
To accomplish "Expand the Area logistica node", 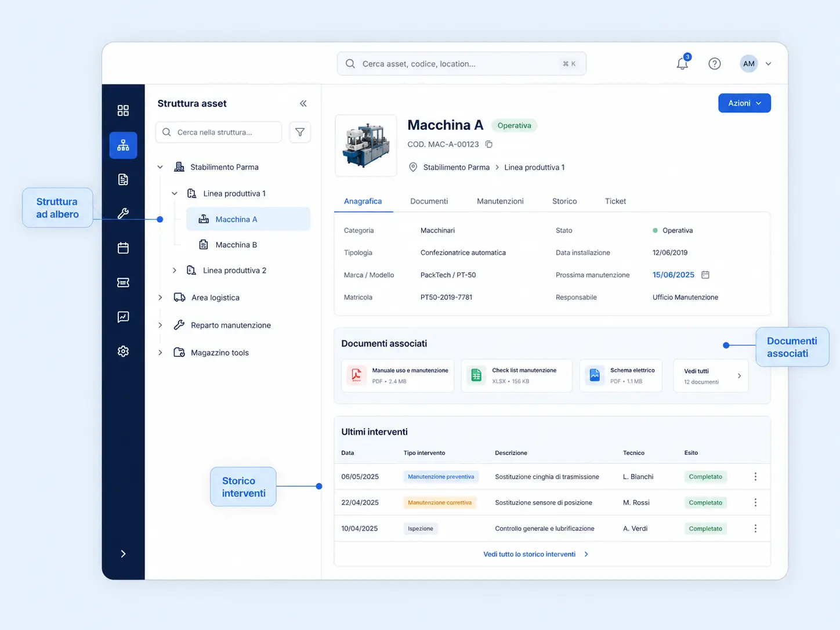I will 160,298.
